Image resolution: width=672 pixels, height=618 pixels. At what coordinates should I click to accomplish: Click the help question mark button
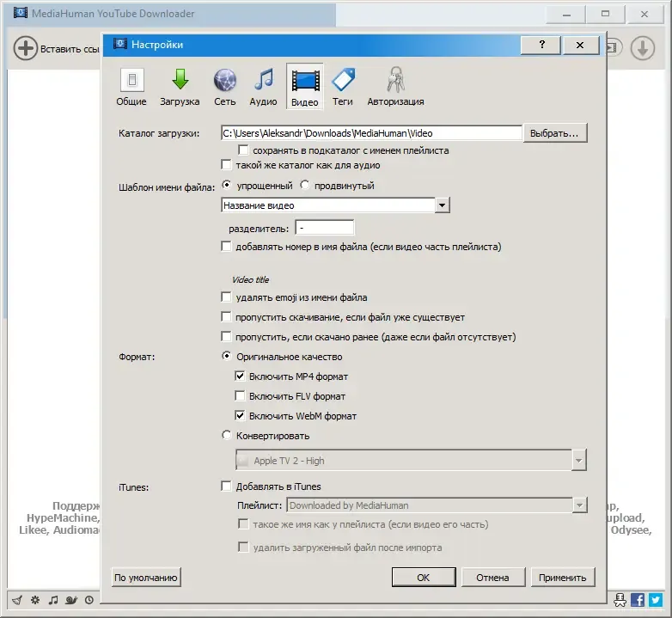[x=541, y=45]
